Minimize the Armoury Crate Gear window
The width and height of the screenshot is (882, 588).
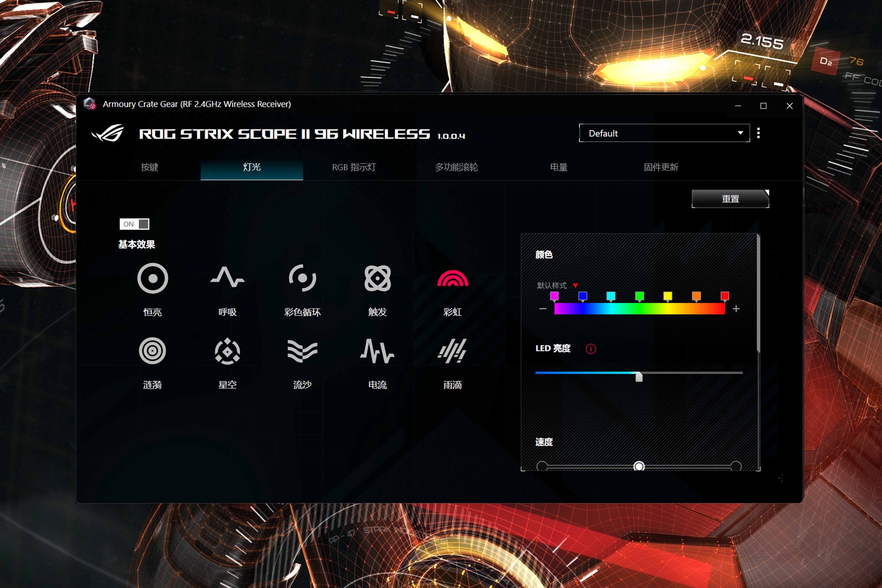point(738,106)
